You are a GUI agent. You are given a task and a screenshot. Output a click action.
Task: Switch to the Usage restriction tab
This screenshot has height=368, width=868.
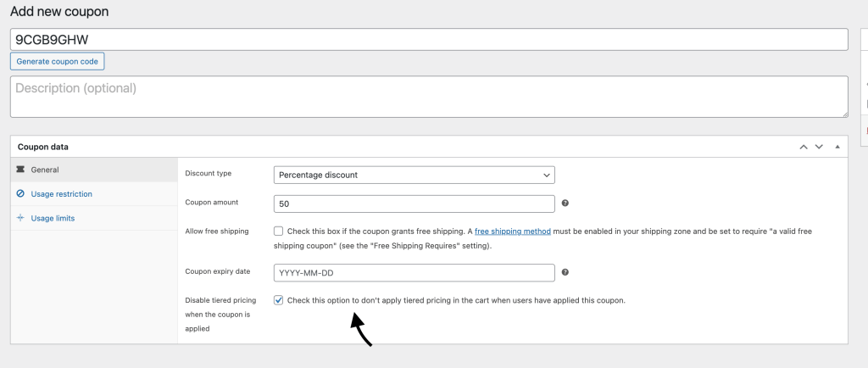(61, 194)
